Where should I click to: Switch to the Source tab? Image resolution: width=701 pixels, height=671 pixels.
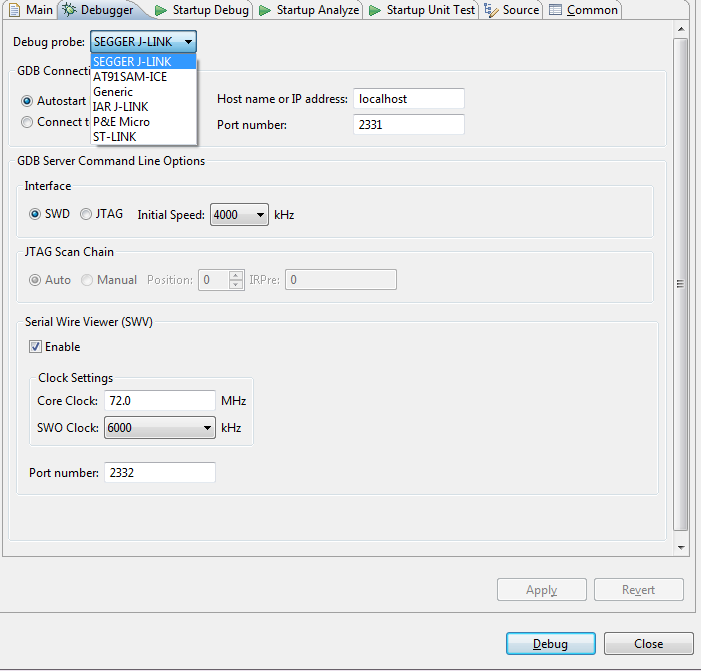coord(512,10)
